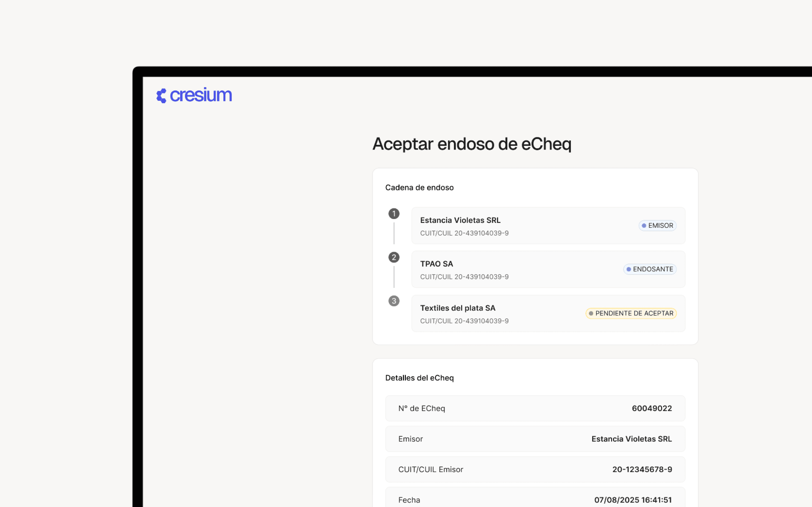This screenshot has height=507, width=812.
Task: Click the dot inside PENDIENTE DE ACEPTAR badge
Action: (x=591, y=313)
